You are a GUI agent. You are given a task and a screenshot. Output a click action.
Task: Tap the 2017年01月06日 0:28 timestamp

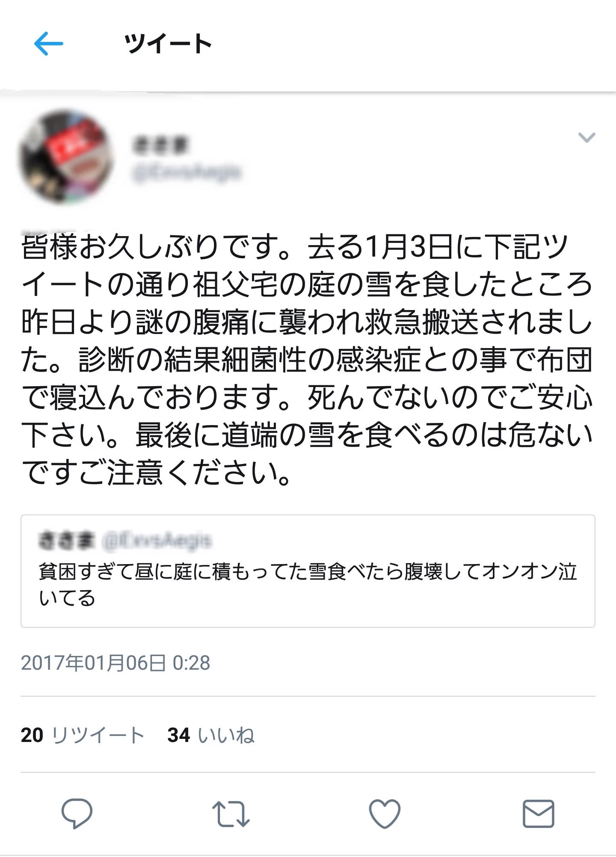pyautogui.click(x=115, y=663)
